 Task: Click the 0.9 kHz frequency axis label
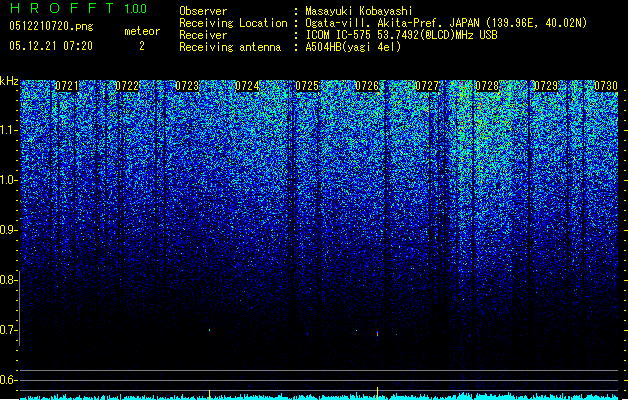coord(9,230)
